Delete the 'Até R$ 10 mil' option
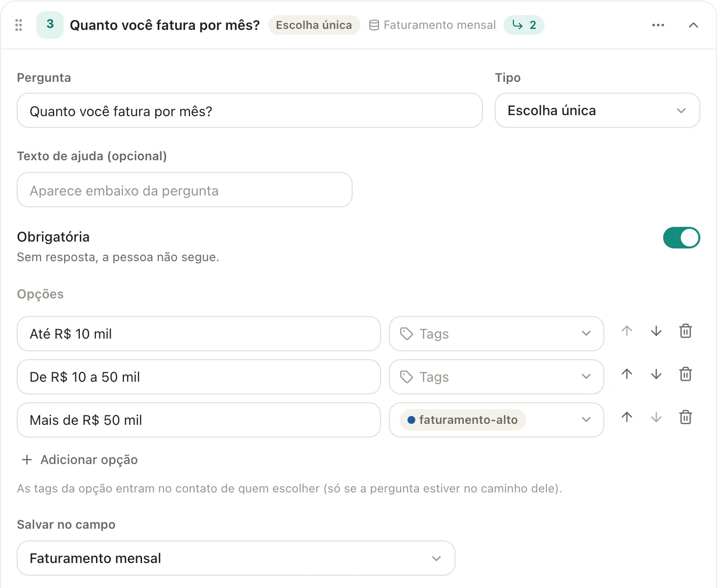Screen dimensions: 717x588 click(686, 331)
